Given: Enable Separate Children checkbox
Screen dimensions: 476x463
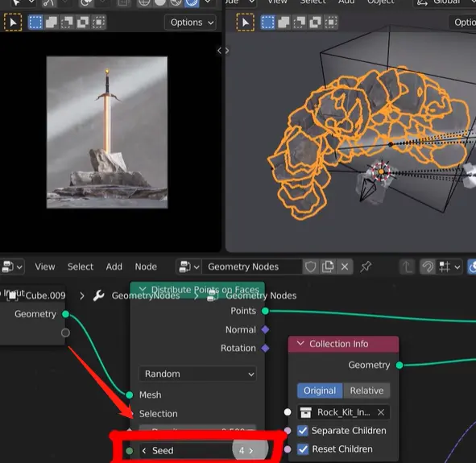Looking at the screenshot, I should [303, 431].
